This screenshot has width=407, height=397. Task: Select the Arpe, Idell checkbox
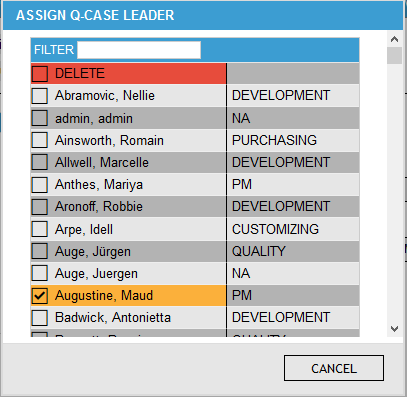(x=40, y=229)
